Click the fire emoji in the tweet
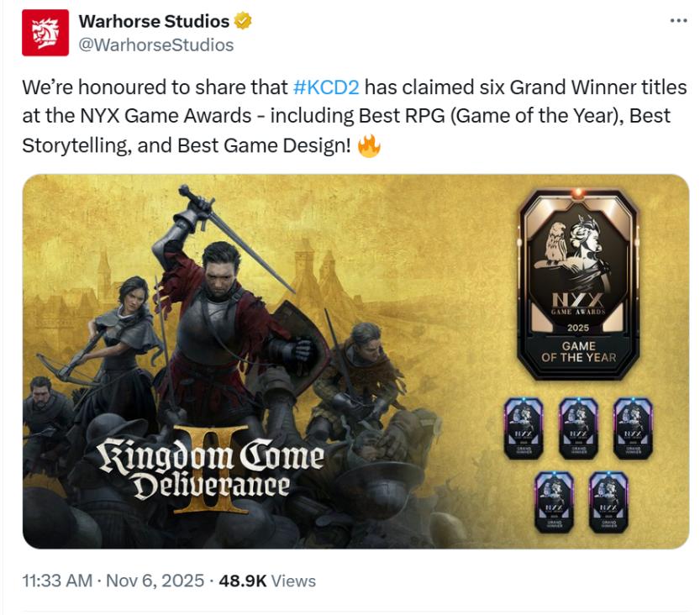700x615 pixels. 369,145
